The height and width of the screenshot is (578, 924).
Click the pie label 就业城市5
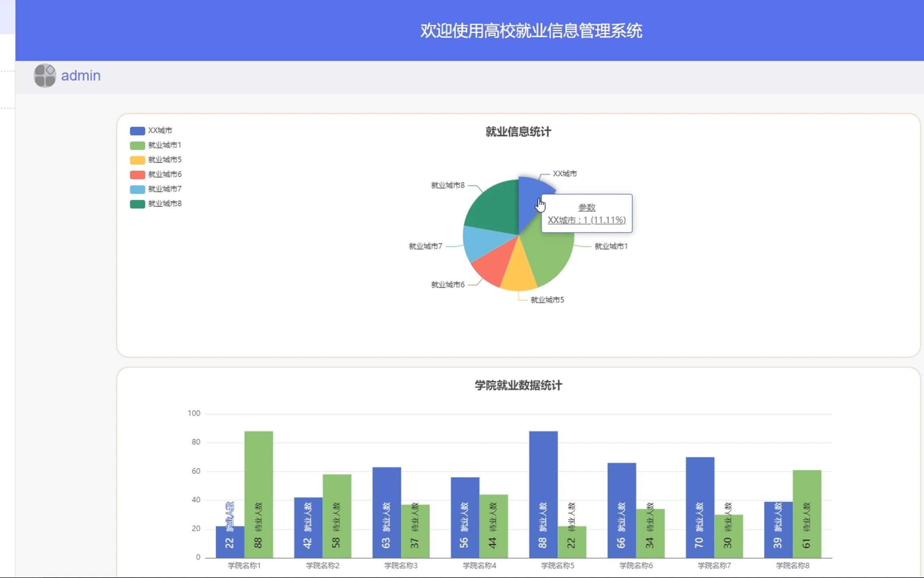pos(547,300)
